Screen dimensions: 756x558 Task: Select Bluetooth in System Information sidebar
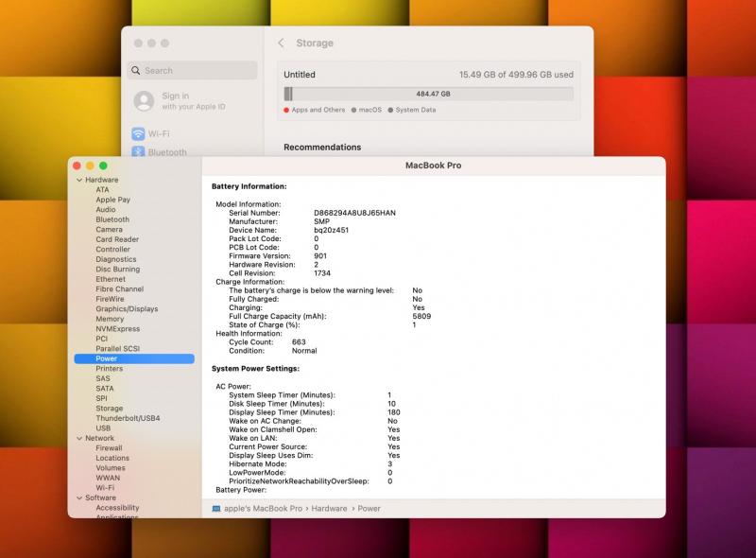112,219
